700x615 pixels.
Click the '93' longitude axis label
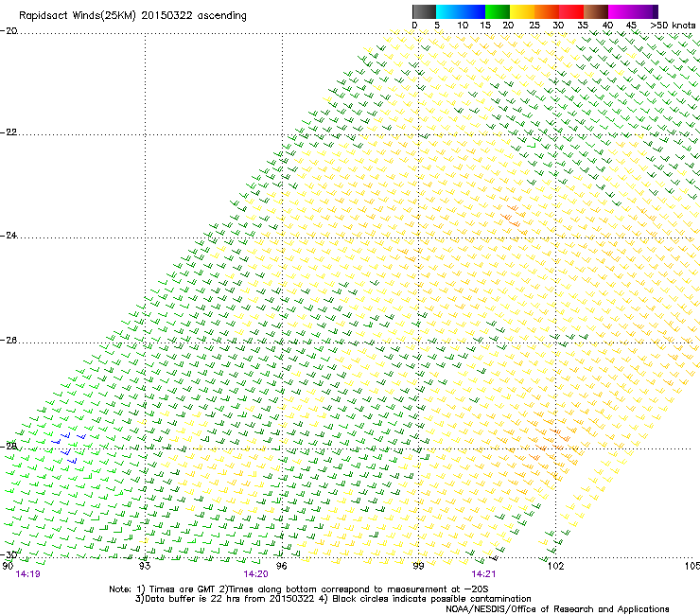click(x=145, y=566)
